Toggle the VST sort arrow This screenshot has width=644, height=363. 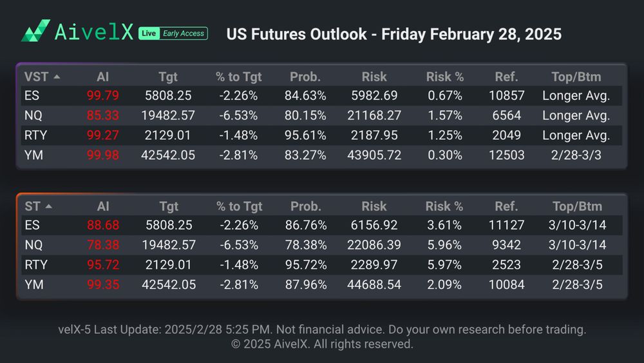(57, 77)
